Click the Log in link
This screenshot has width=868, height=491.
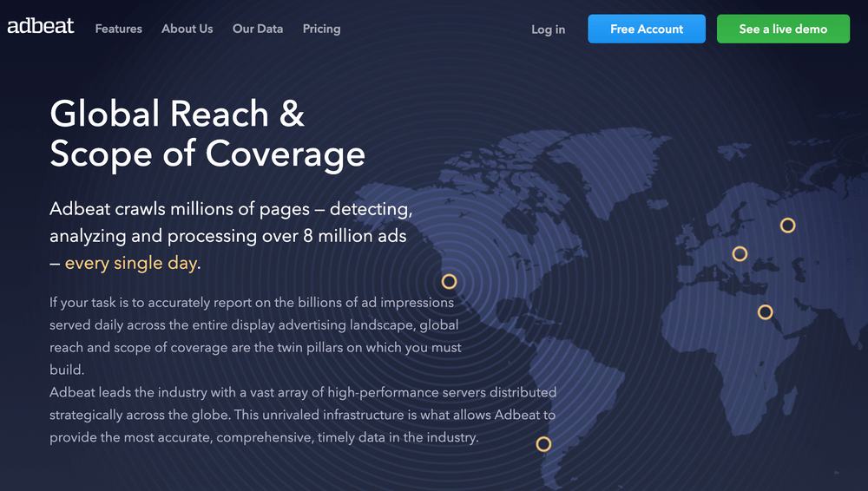548,29
